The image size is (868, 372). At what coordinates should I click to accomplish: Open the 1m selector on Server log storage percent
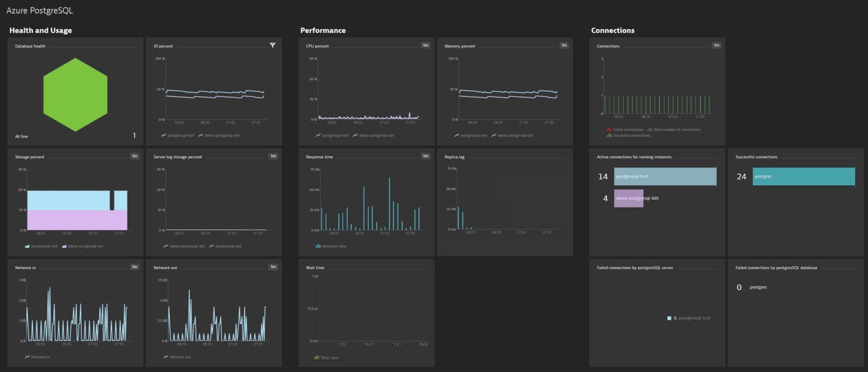pos(272,156)
